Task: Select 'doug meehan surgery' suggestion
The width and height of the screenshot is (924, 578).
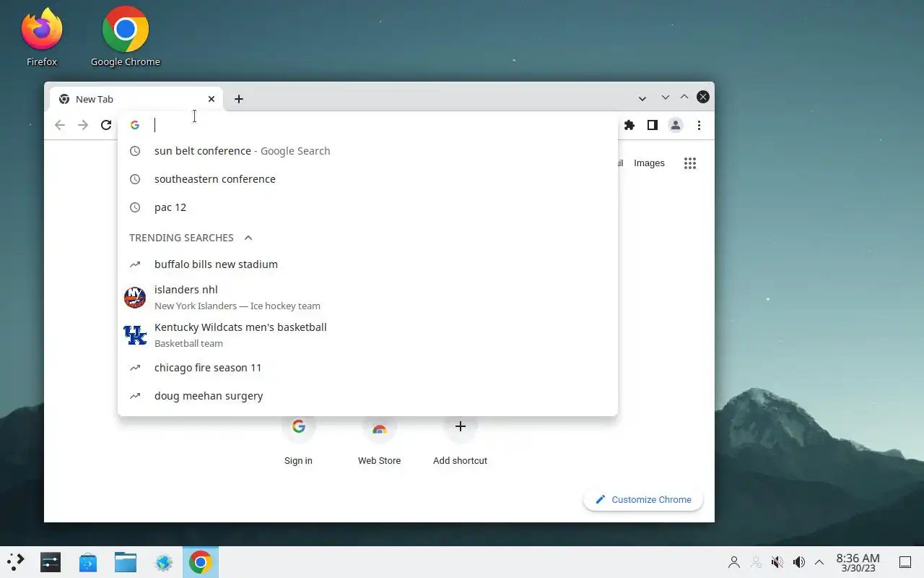Action: coord(368,396)
